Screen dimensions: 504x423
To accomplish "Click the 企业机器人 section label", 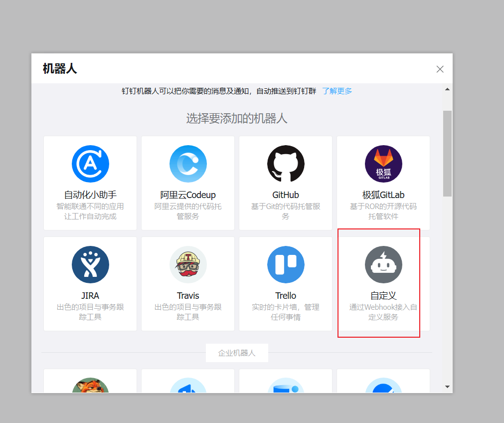I will [237, 353].
